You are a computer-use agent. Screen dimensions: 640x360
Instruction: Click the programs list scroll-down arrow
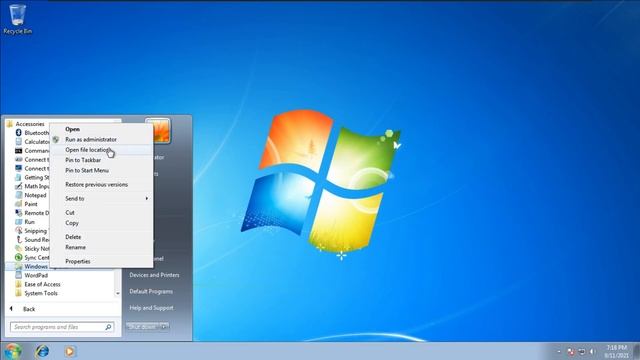pos(118,293)
